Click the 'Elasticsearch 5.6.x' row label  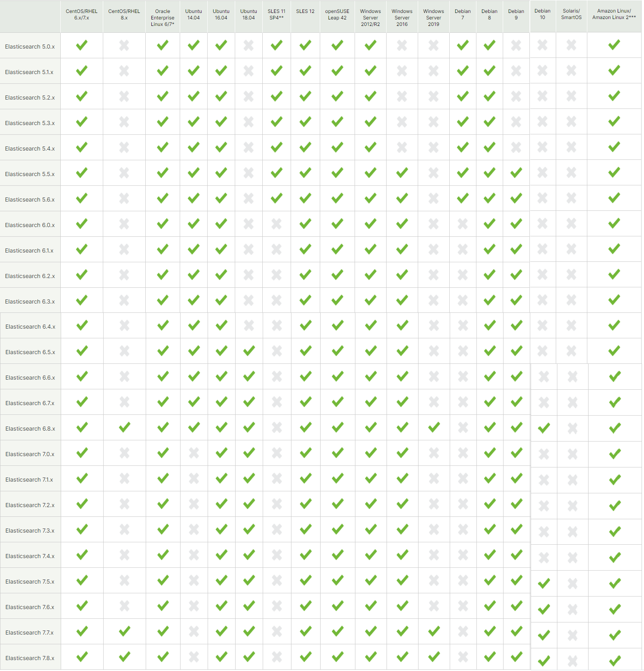(30, 200)
